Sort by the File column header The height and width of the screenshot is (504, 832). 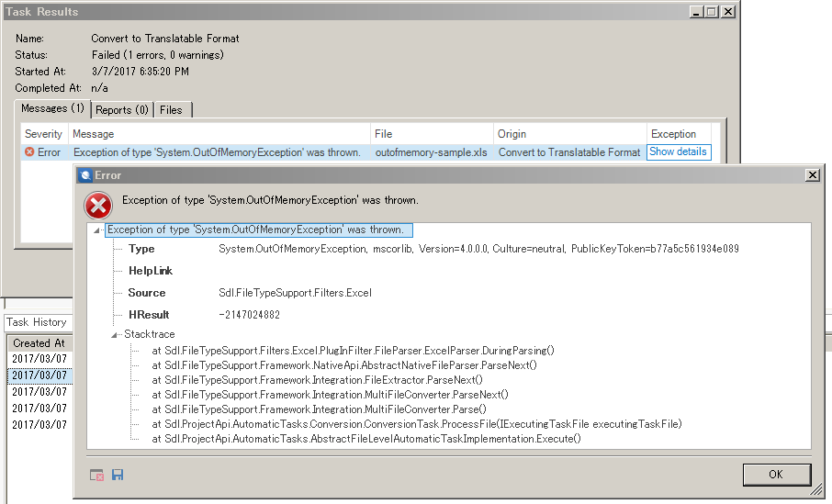click(x=432, y=134)
